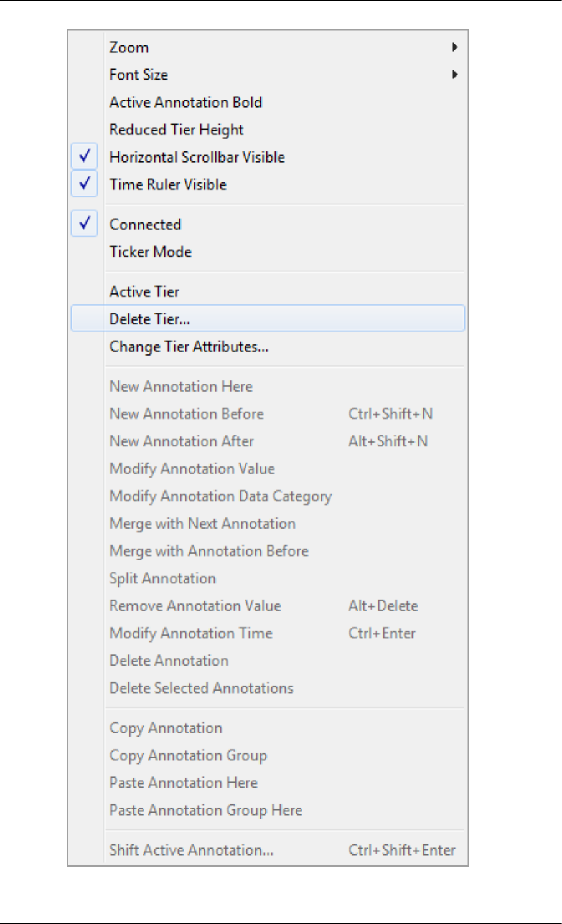562x924 pixels.
Task: Select Delete Tier... menu item
Action: [x=149, y=319]
